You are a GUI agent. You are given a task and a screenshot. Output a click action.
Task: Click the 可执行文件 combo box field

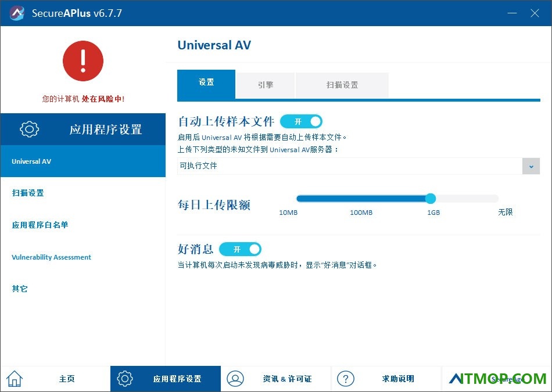(x=359, y=166)
